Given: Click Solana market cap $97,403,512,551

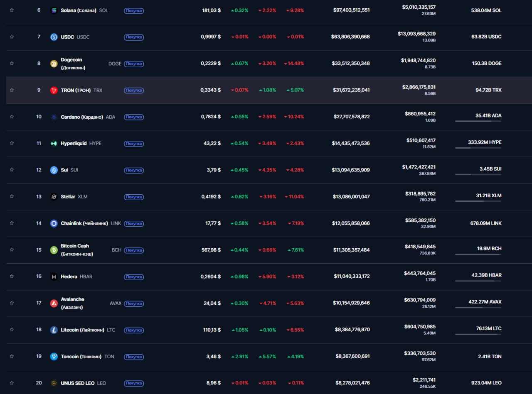Looking at the screenshot, I should point(351,10).
